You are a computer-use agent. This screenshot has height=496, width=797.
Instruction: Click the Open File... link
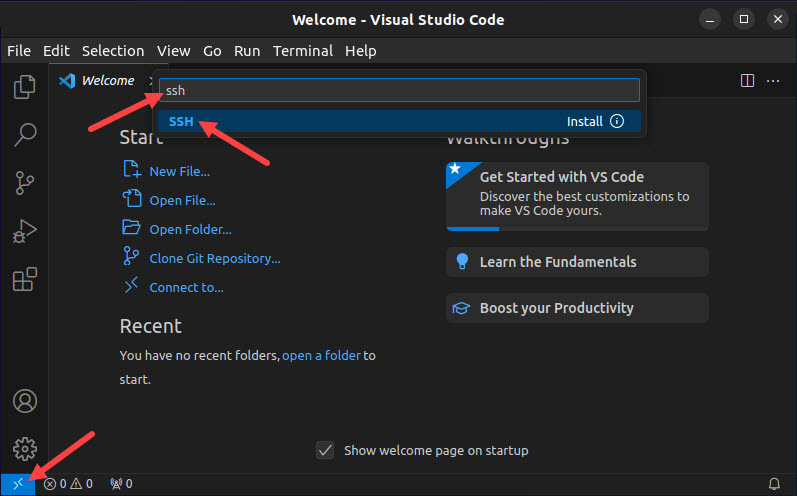pyautogui.click(x=182, y=201)
